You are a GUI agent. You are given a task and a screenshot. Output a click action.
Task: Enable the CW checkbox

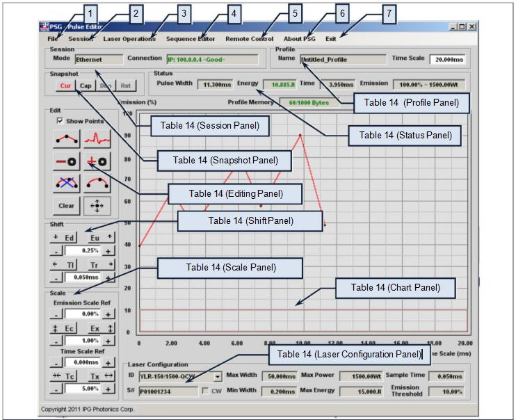205,391
